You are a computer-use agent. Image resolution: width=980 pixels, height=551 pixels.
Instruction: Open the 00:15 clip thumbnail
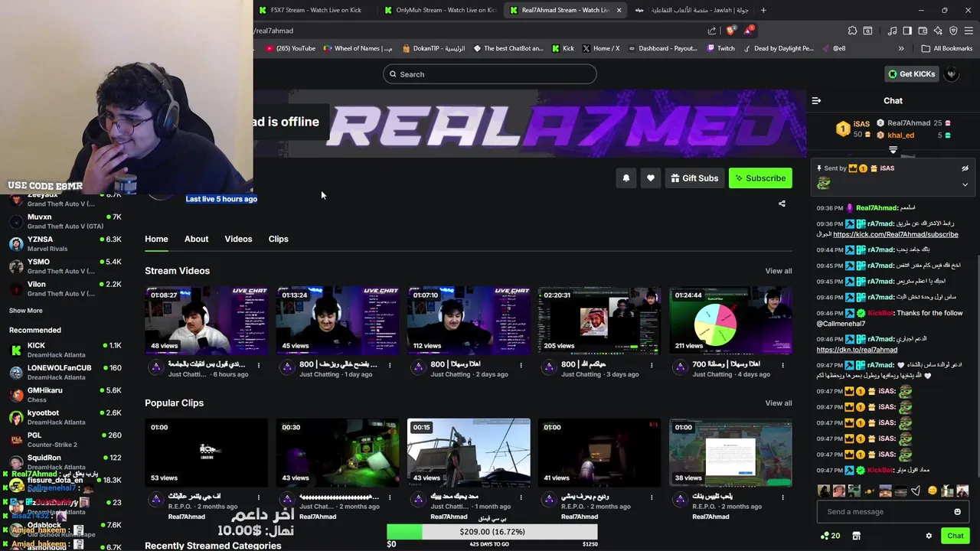coord(469,453)
